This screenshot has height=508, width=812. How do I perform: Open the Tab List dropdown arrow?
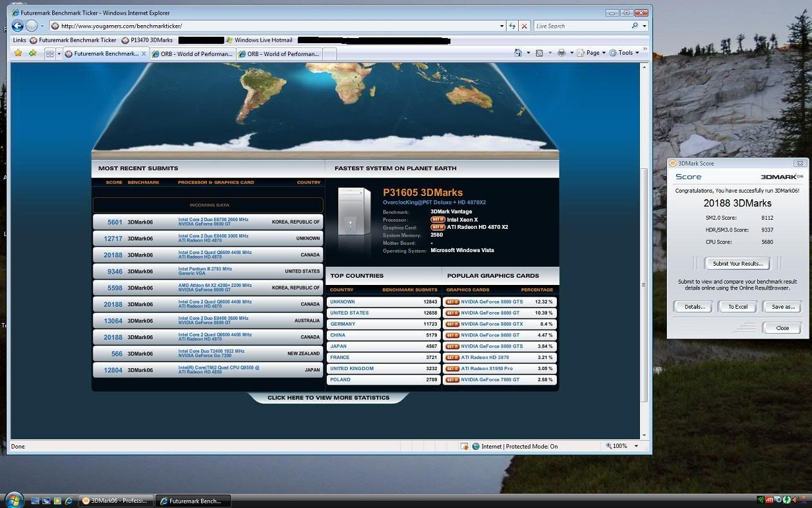59,54
